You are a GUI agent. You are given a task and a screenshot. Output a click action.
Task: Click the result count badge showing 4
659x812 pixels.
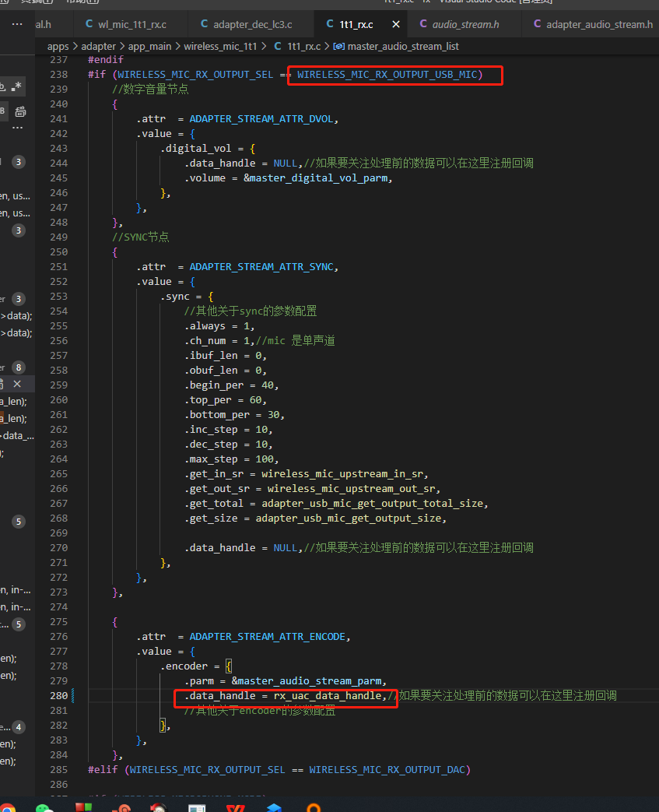(x=19, y=727)
